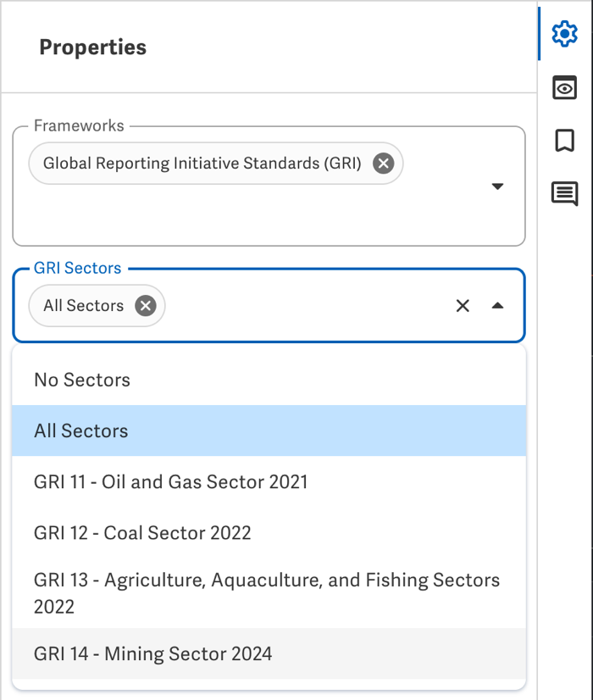Expand the Frameworks dropdown arrow
The image size is (593, 700).
tap(497, 186)
